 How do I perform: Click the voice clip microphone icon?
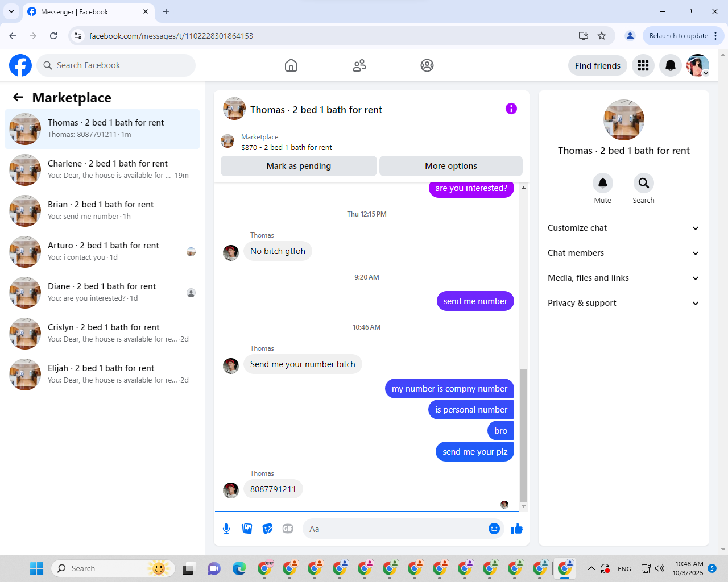226,529
